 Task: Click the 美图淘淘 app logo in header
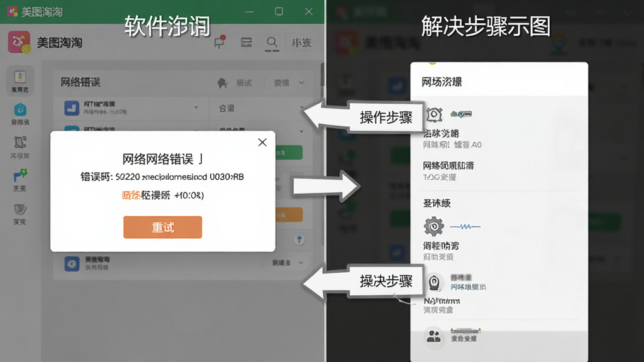point(19,42)
